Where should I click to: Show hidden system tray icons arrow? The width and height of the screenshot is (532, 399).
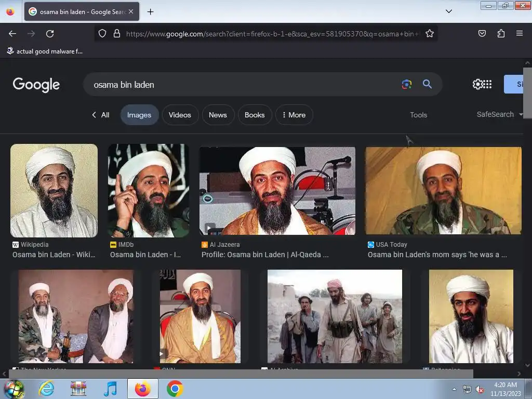point(454,389)
